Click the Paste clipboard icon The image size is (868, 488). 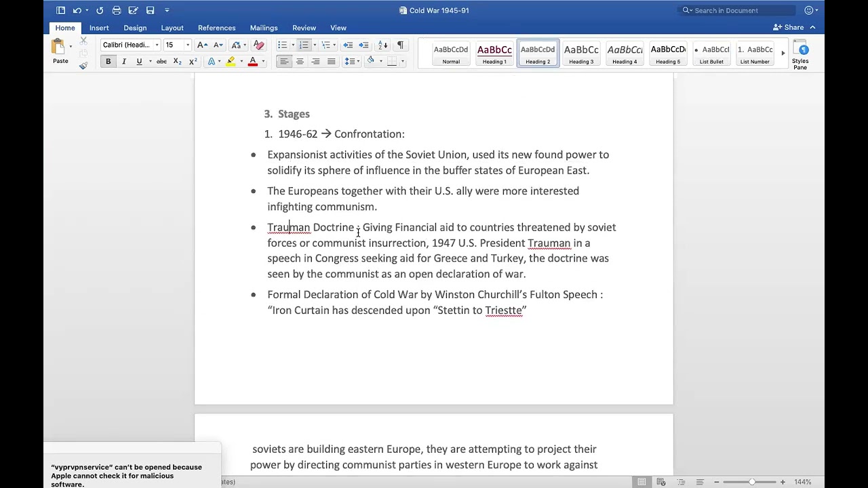tap(58, 47)
